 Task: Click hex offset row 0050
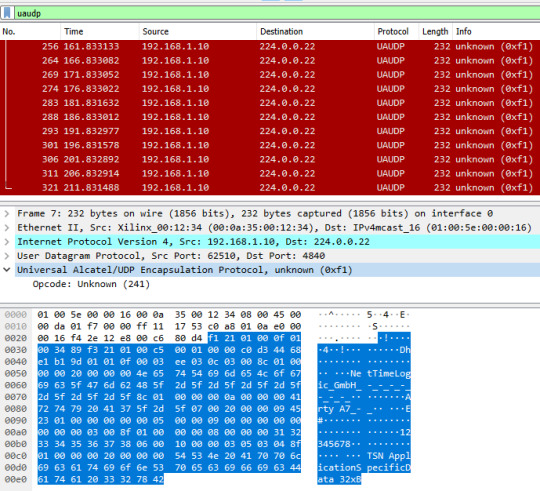click(x=15, y=373)
